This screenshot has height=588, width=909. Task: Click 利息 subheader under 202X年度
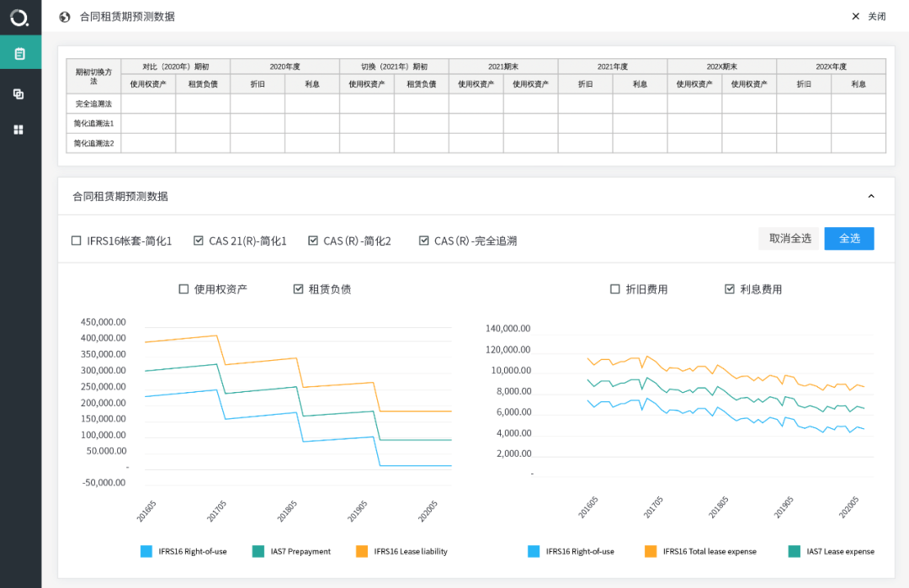click(x=858, y=84)
